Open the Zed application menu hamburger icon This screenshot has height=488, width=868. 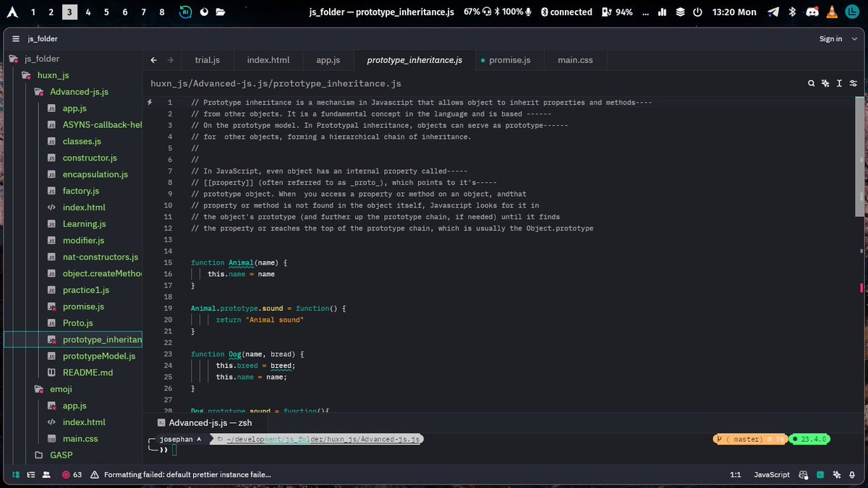(x=16, y=38)
